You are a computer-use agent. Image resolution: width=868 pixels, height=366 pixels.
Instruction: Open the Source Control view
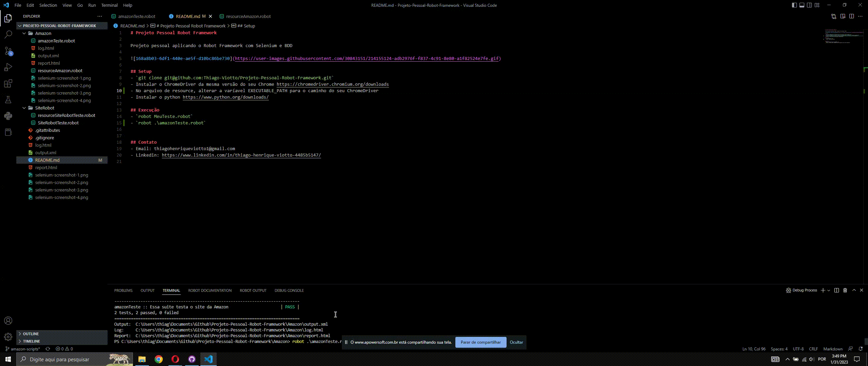(x=8, y=51)
